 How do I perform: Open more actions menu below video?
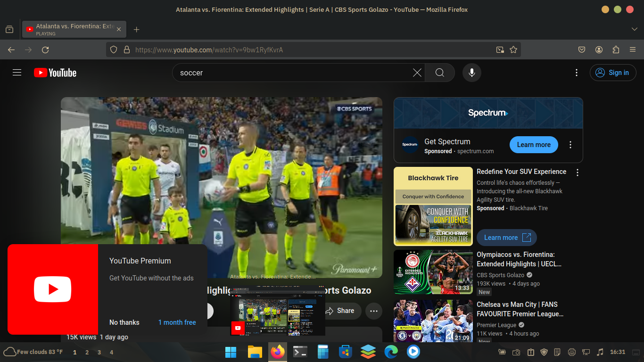[374, 311]
